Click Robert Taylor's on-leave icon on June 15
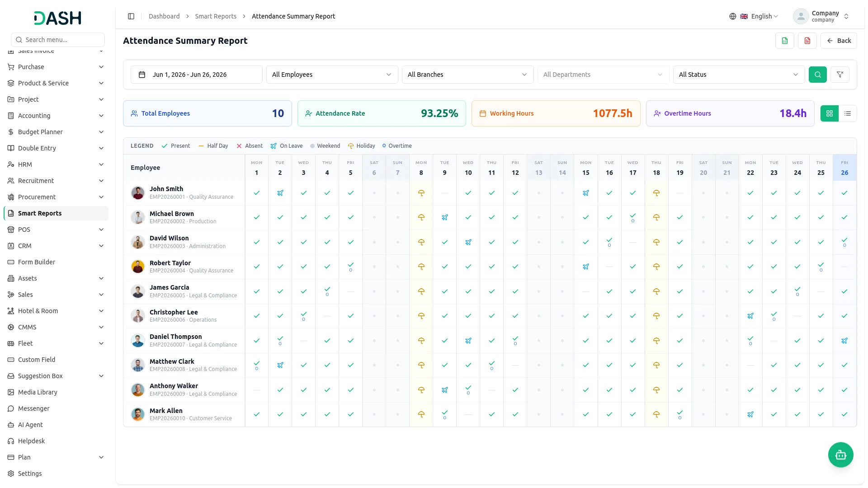This screenshot has height=488, width=868. tap(586, 267)
